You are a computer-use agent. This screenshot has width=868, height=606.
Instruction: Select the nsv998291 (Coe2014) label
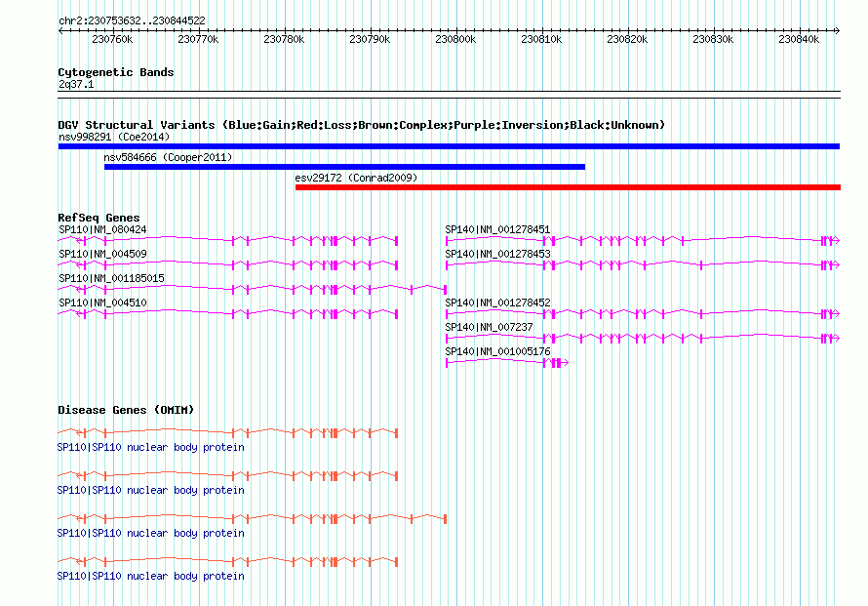(114, 137)
